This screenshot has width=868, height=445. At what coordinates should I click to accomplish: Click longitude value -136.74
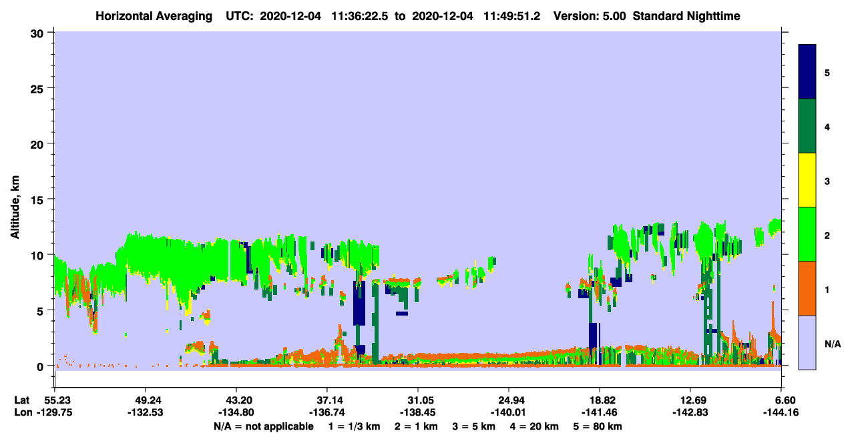(327, 412)
